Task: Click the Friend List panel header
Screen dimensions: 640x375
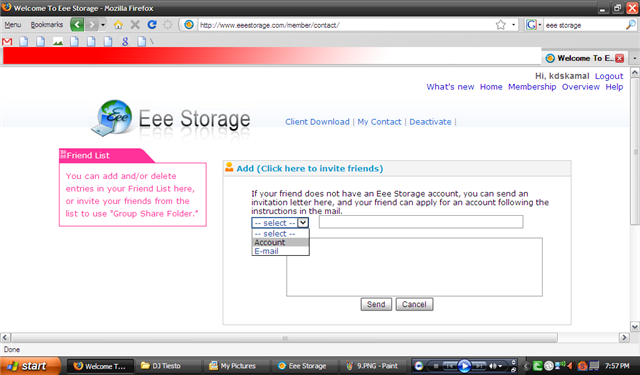Action: tap(106, 155)
